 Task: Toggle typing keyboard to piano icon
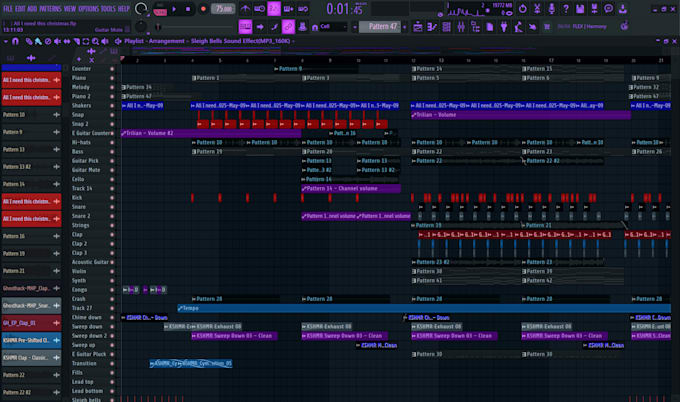pyautogui.click(x=245, y=27)
